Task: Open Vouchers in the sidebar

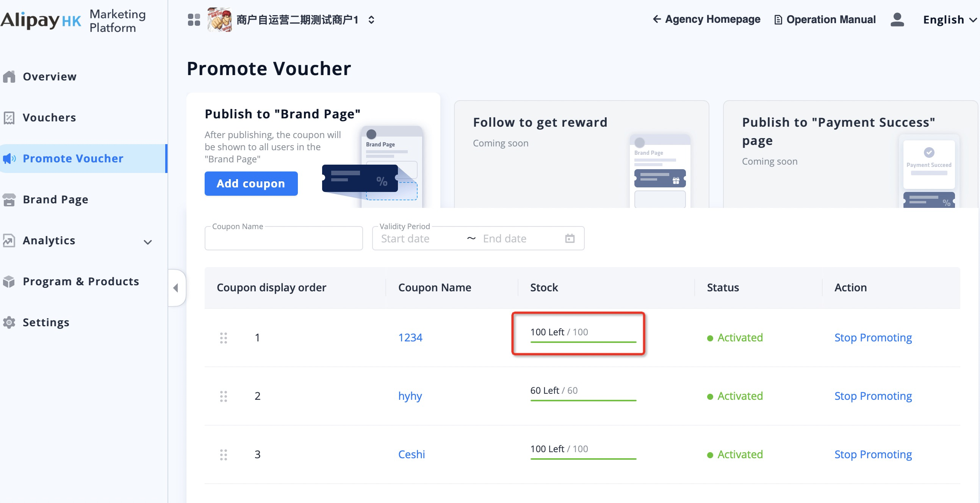Action: pos(49,118)
